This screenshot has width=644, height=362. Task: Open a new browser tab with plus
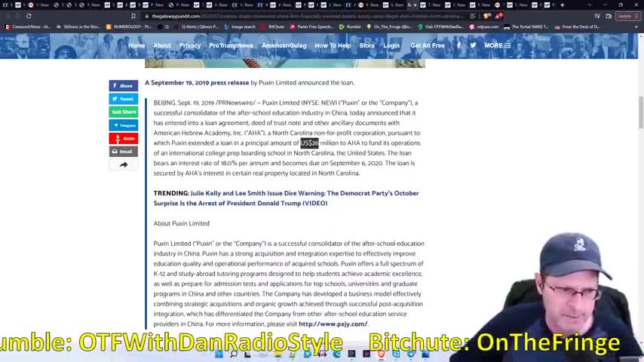tap(563, 5)
